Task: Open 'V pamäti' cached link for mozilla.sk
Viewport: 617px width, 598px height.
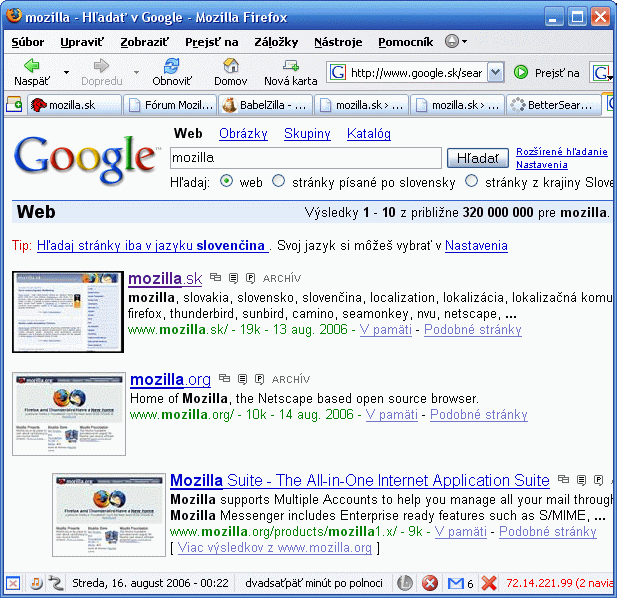Action: point(386,329)
